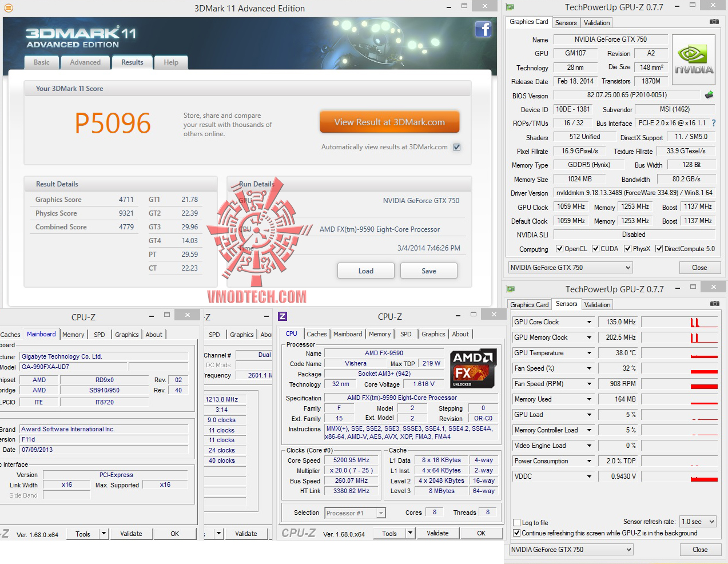Click the AMD FX logo in CPU-Z
Viewport: 728px width, 564px height.
pyautogui.click(x=474, y=369)
